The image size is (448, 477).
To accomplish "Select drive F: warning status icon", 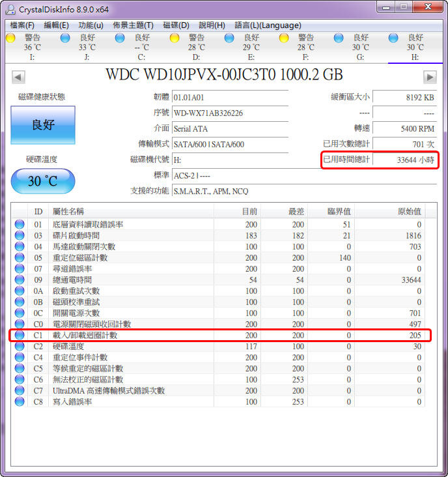I will tap(284, 38).
